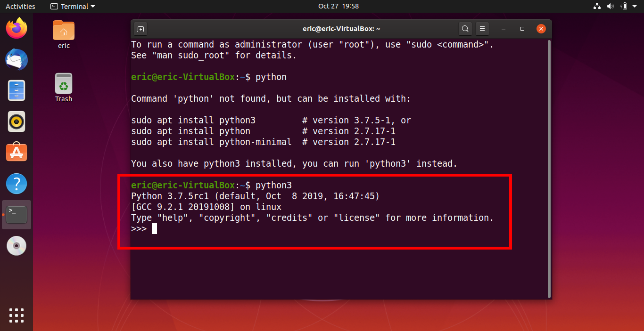Open the terminal hamburger menu
Image resolution: width=644 pixels, height=331 pixels.
click(482, 29)
